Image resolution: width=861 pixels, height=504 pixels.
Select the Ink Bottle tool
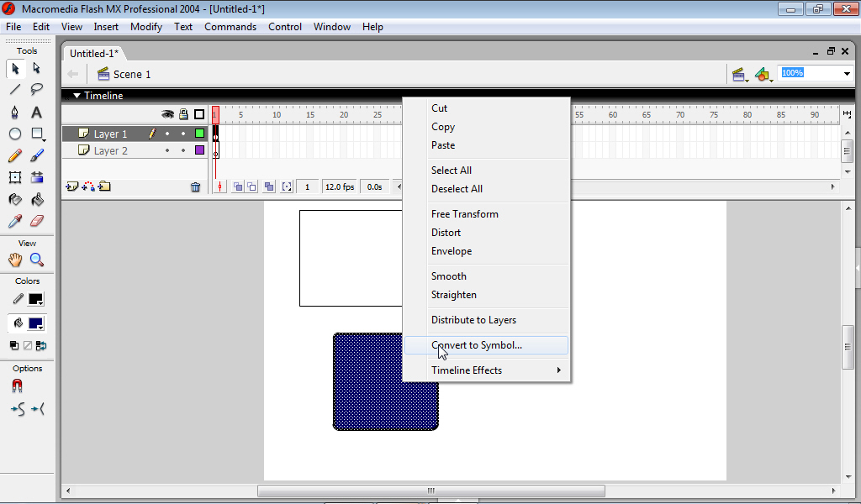[15, 199]
